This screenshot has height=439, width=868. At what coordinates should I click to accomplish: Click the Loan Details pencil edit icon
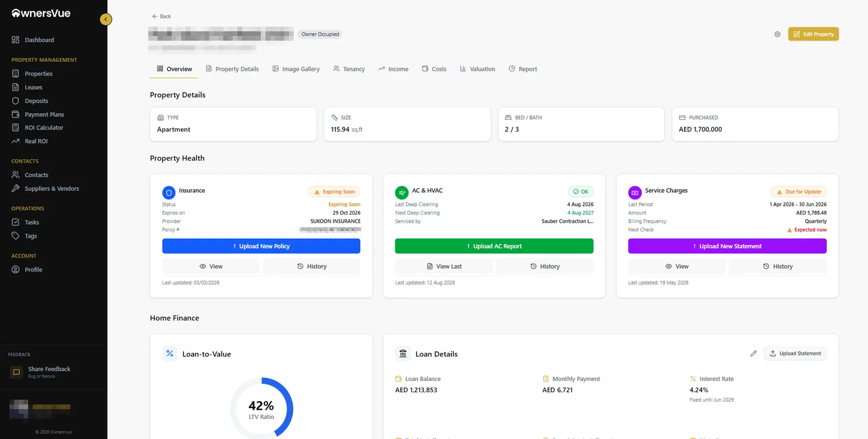point(754,353)
